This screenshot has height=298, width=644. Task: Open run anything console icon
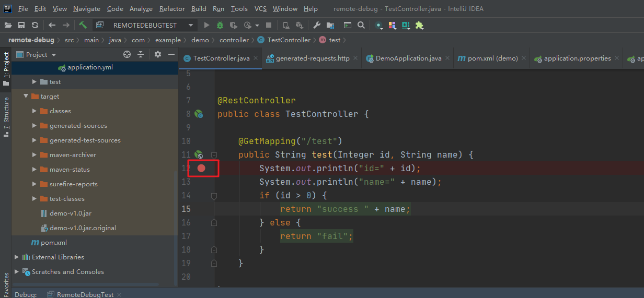tap(347, 25)
